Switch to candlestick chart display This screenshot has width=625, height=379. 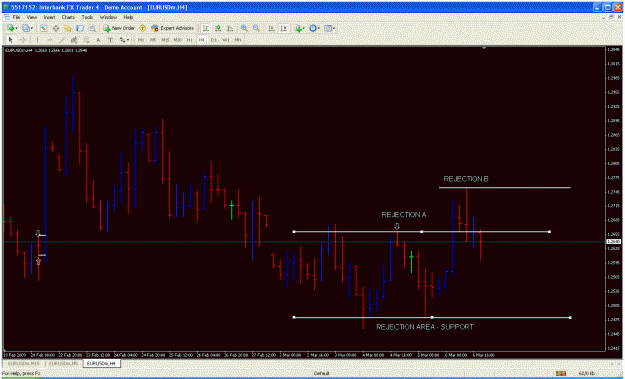218,28
